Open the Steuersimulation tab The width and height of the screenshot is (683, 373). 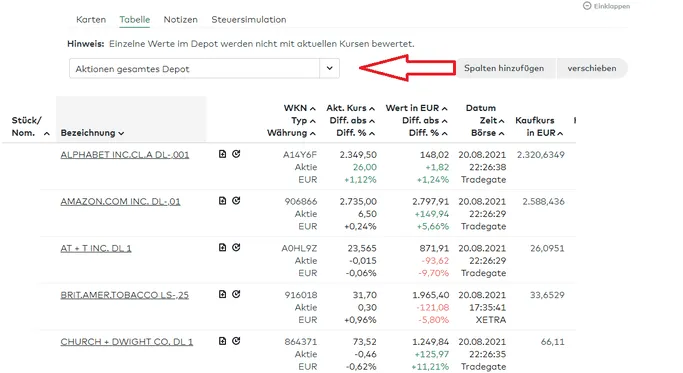click(249, 20)
